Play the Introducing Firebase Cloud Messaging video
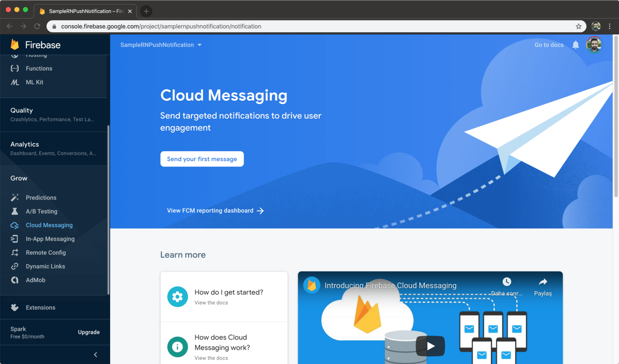 pyautogui.click(x=430, y=346)
